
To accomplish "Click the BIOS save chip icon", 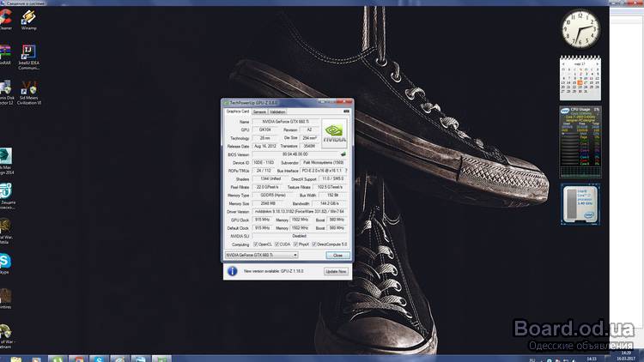I will (x=343, y=154).
